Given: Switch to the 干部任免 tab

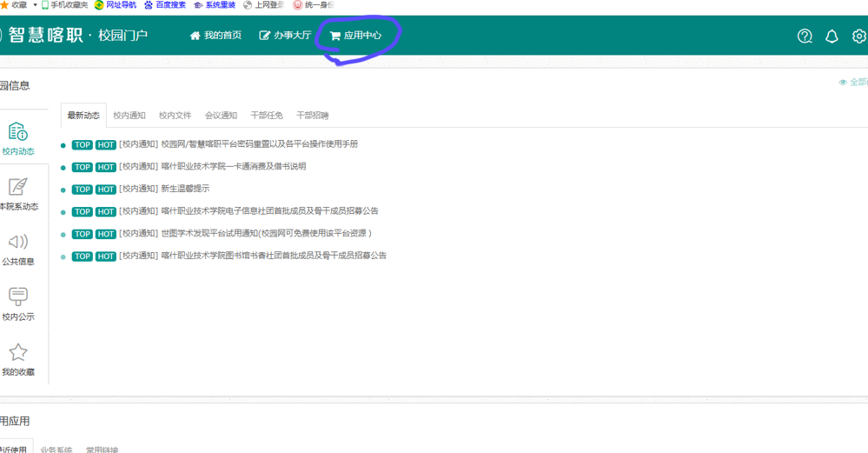Looking at the screenshot, I should coord(267,115).
